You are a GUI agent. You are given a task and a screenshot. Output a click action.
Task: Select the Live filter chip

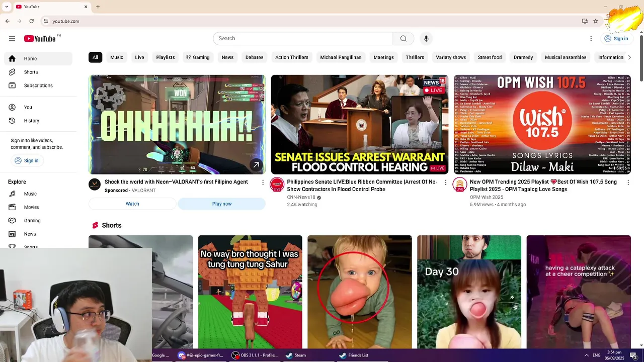(x=139, y=57)
